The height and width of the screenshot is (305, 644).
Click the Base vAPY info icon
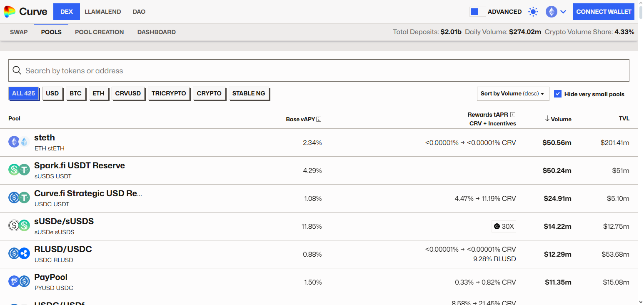[319, 119]
